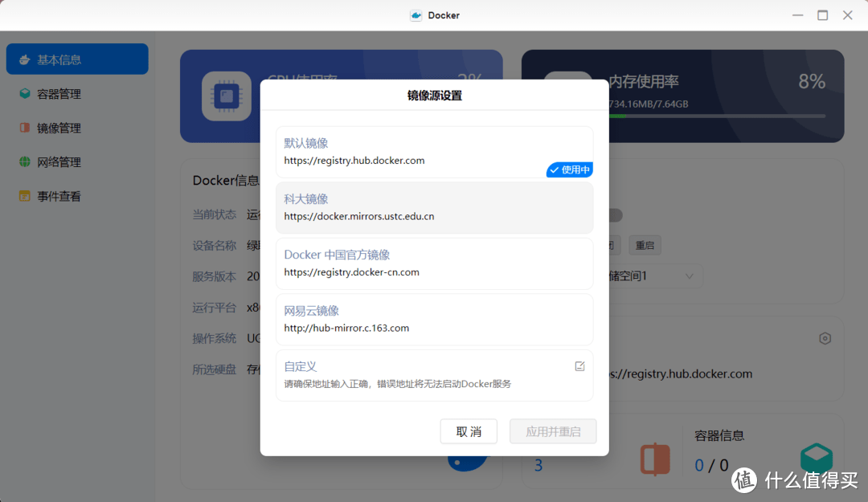
Task: Close the Docker window
Action: pyautogui.click(x=848, y=15)
